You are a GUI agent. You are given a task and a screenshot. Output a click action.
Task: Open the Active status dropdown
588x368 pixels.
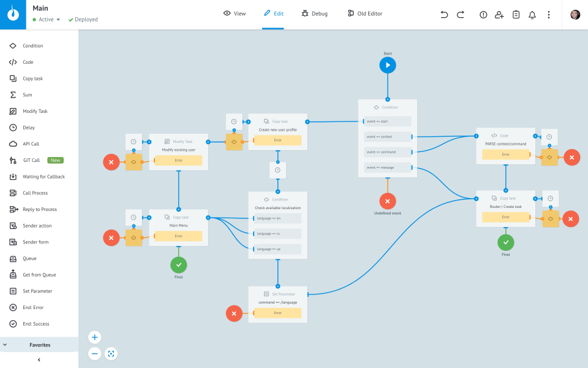click(47, 19)
